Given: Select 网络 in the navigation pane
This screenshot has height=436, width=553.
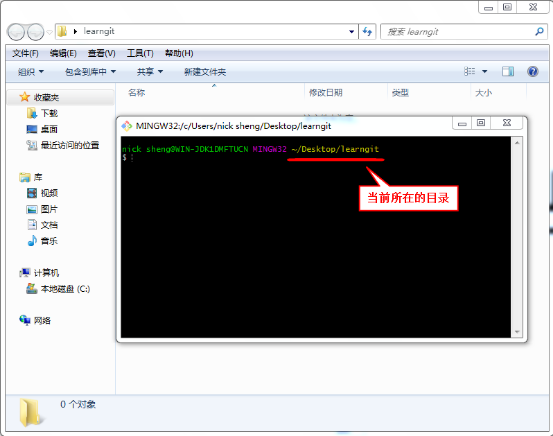Looking at the screenshot, I should pyautogui.click(x=42, y=321).
